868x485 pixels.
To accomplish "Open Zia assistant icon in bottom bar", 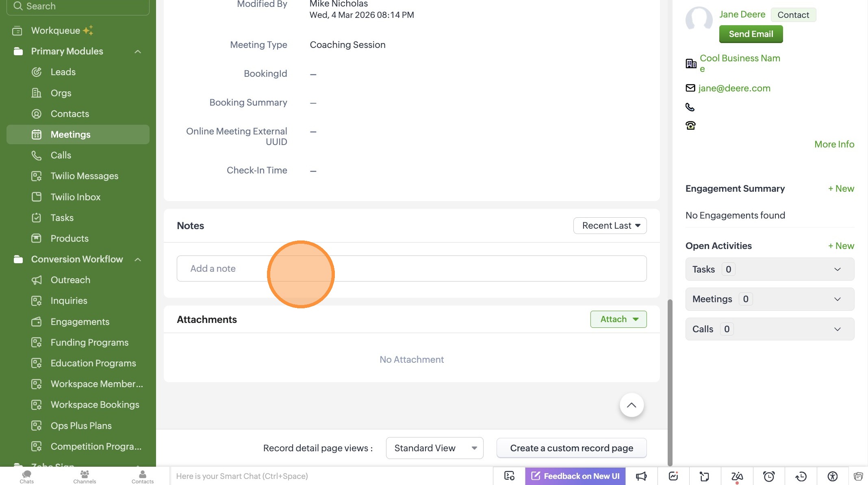I will [737, 476].
